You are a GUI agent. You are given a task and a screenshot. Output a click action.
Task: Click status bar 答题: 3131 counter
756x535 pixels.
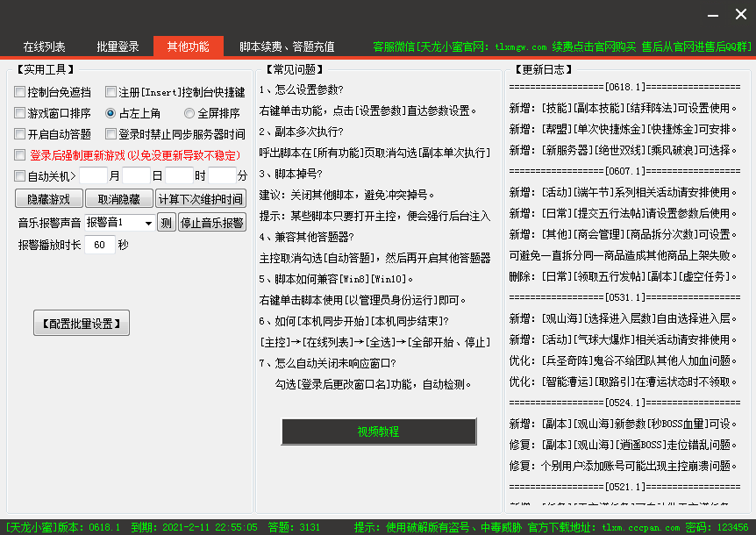294,527
